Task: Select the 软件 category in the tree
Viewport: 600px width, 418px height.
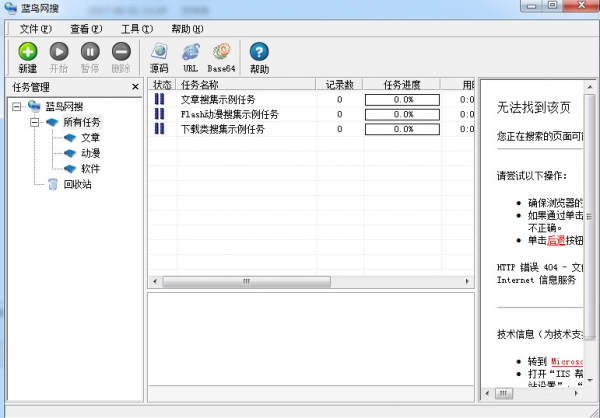Action: pyautogui.click(x=90, y=169)
